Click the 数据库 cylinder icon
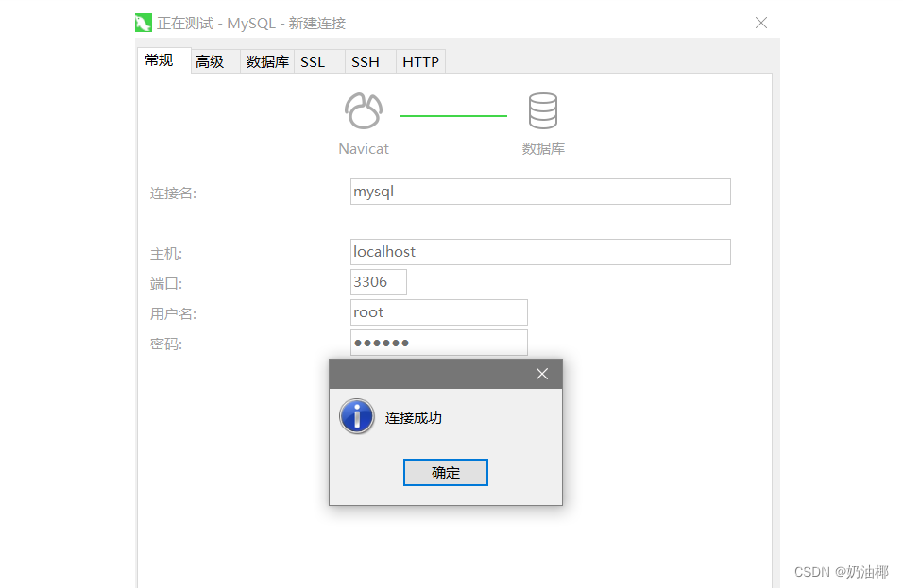 [x=543, y=110]
